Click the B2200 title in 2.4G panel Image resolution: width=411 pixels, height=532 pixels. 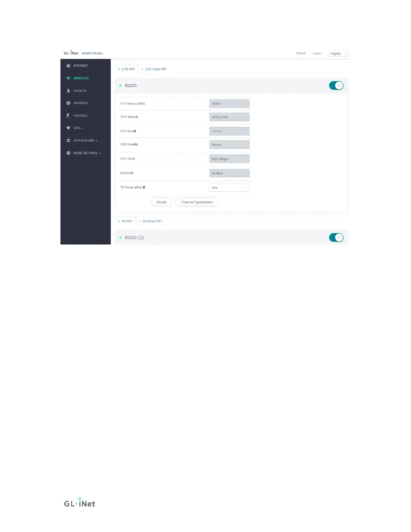tap(131, 86)
